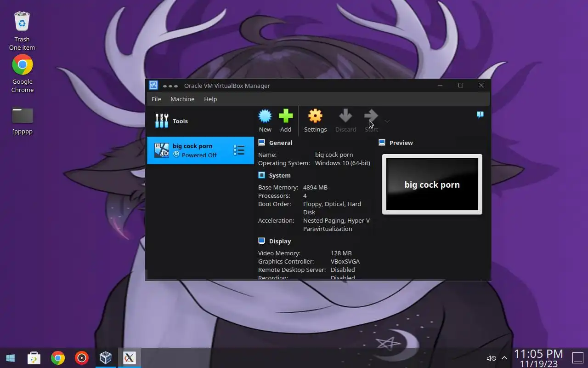
Task: Click the Start arrow toolbar icon
Action: [x=371, y=116]
